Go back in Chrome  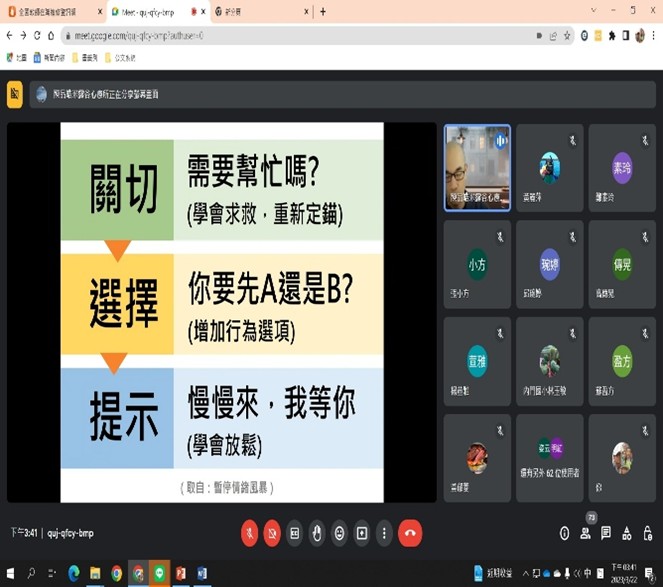point(10,36)
